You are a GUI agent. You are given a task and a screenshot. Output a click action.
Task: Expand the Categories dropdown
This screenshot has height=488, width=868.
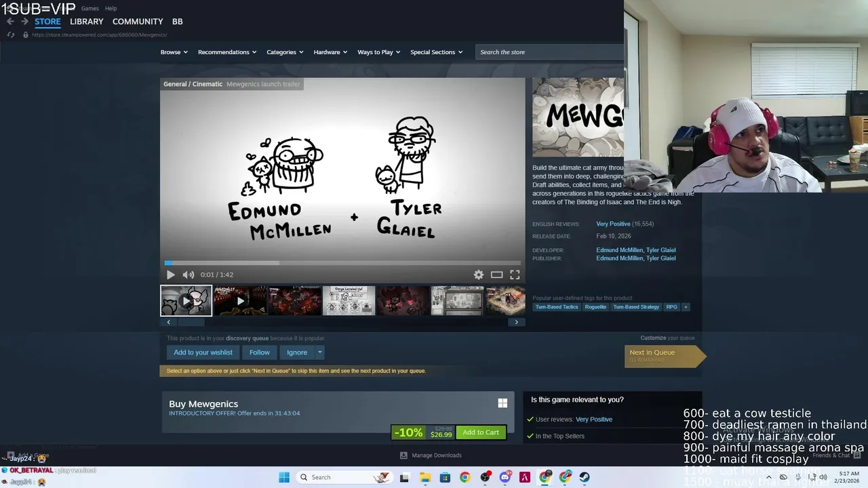tap(285, 52)
